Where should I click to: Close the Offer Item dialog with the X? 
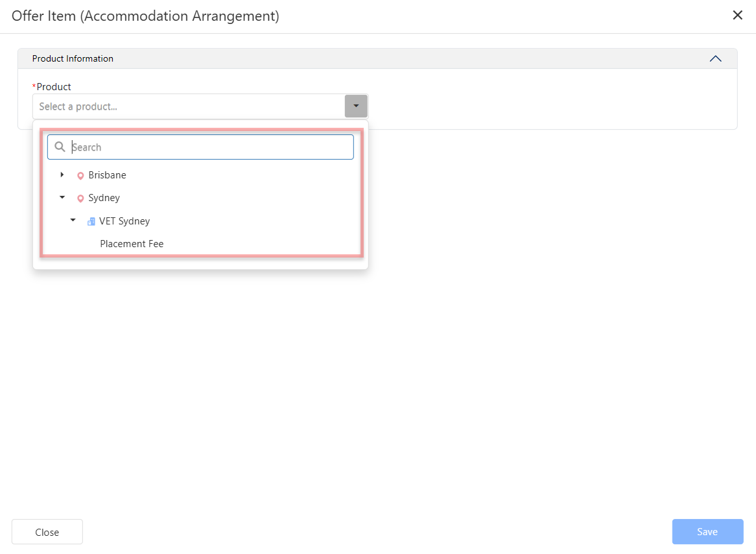(737, 16)
